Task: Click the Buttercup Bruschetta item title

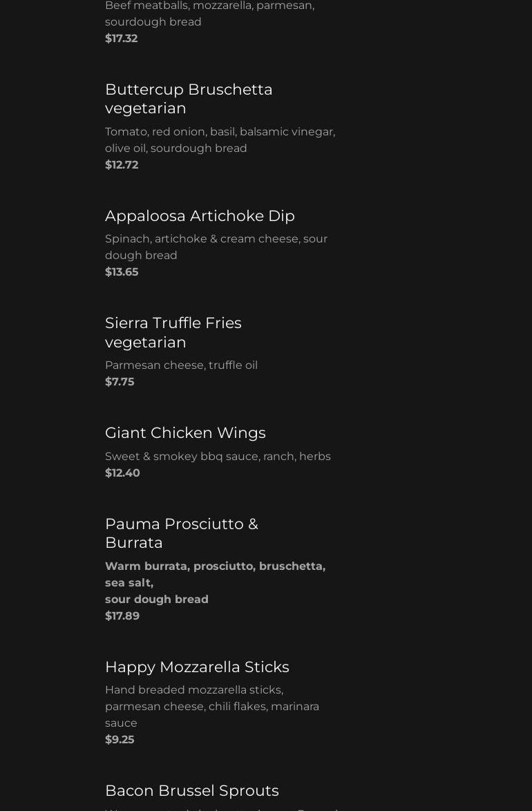Action: coord(189,99)
